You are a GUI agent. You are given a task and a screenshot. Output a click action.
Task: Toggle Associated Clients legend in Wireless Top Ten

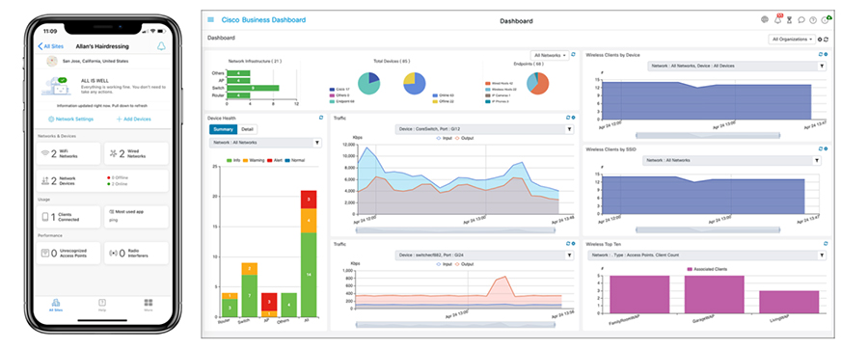point(707,269)
